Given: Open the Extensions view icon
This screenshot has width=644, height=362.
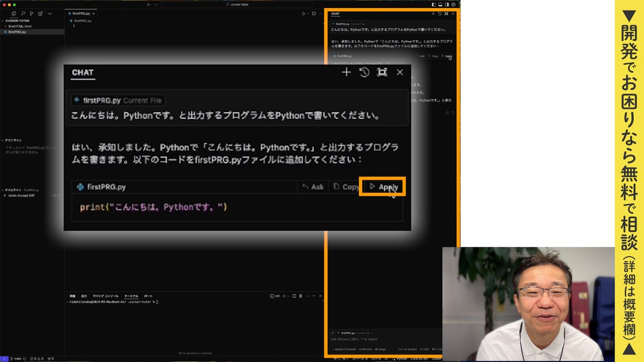Looking at the screenshot, I should [40, 13].
